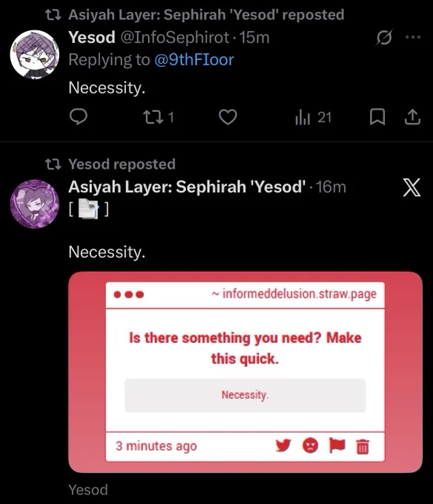The image size is (433, 504).
Task: Share Yesod's tweet via share icon
Action: pos(412,117)
